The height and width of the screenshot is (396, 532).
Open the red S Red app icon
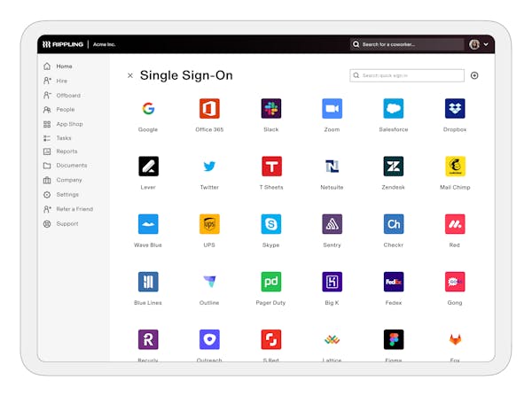click(271, 339)
